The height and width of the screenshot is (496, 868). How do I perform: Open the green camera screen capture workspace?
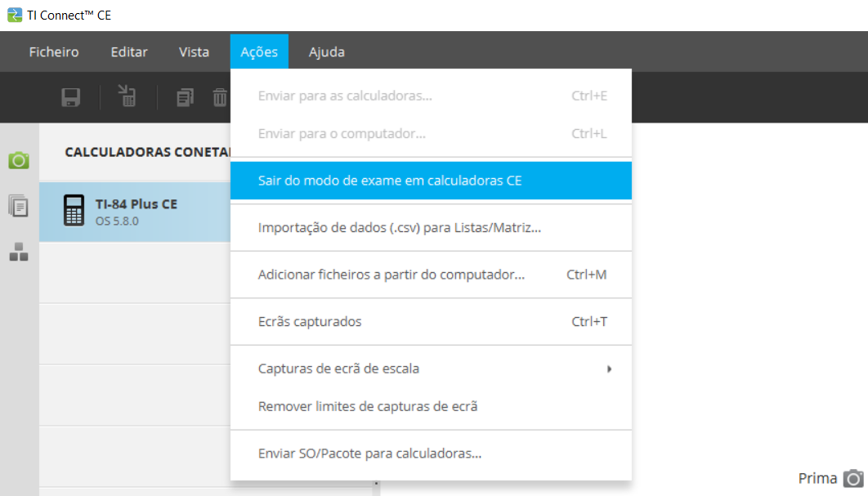(19, 160)
